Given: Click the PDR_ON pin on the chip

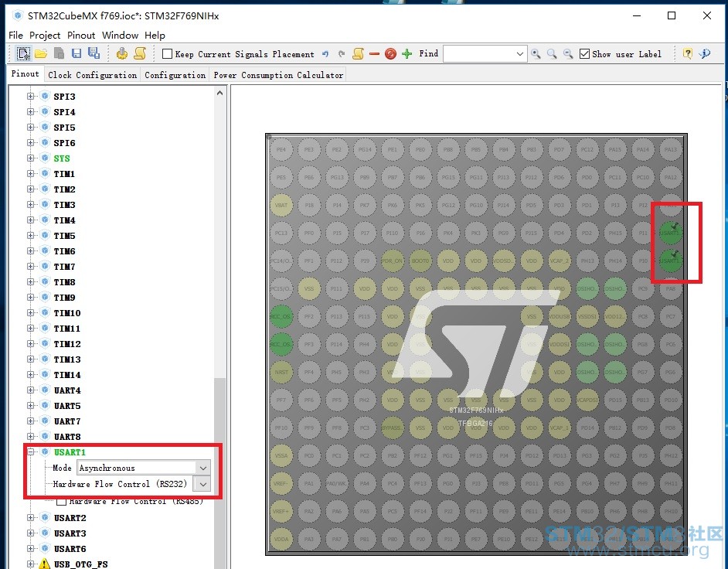Looking at the screenshot, I should coord(393,261).
